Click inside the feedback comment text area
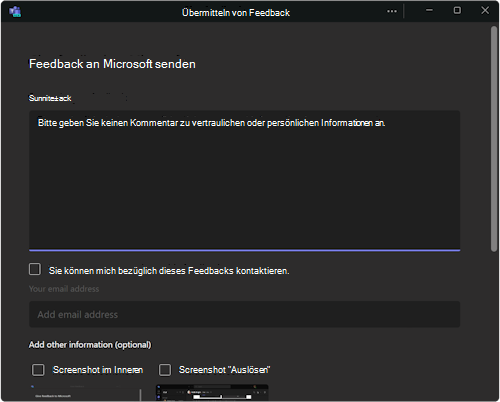 pos(244,180)
